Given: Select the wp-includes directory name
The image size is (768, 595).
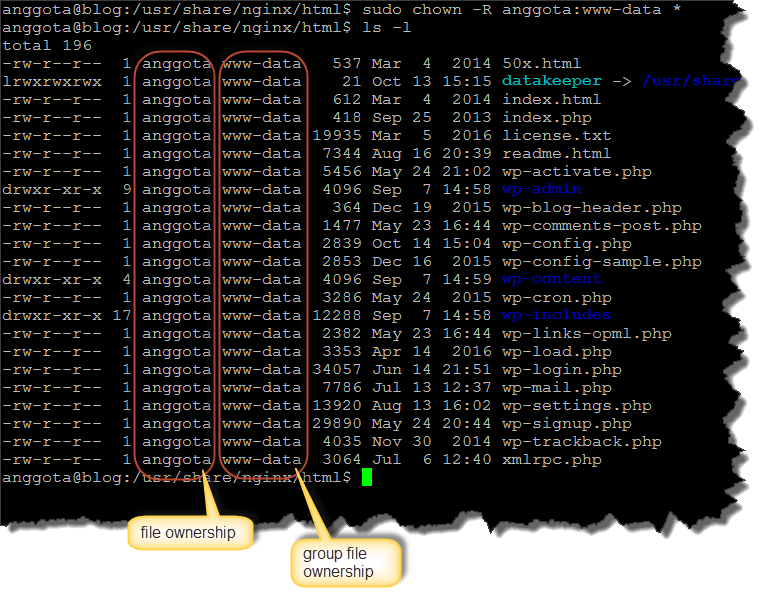Looking at the screenshot, I should (x=556, y=315).
